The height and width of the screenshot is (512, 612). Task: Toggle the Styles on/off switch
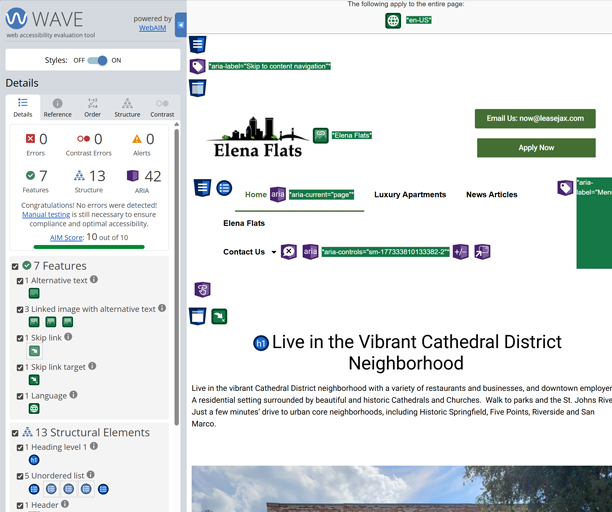(x=97, y=60)
